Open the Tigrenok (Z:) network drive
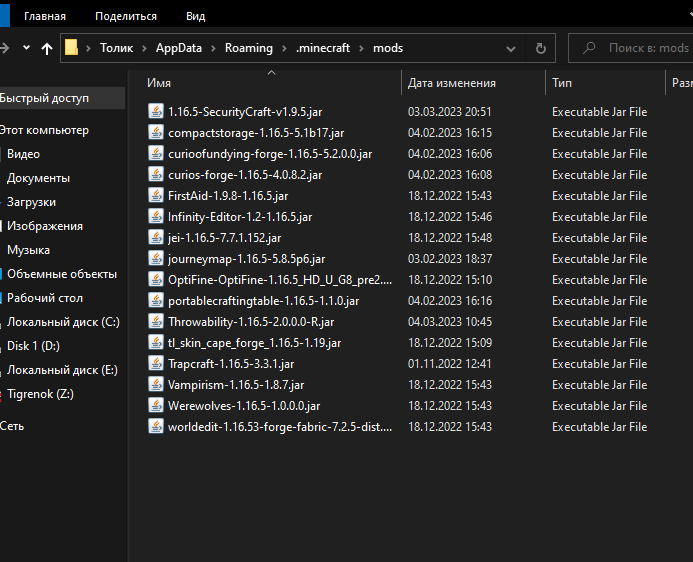693x562 pixels. point(40,394)
